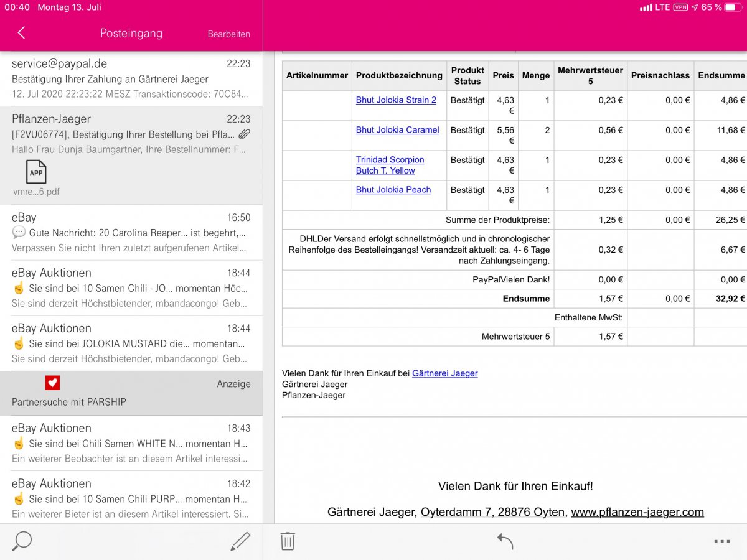Click the battery 65 % status indicator
Image resolution: width=747 pixels, height=560 pixels.
(721, 7)
